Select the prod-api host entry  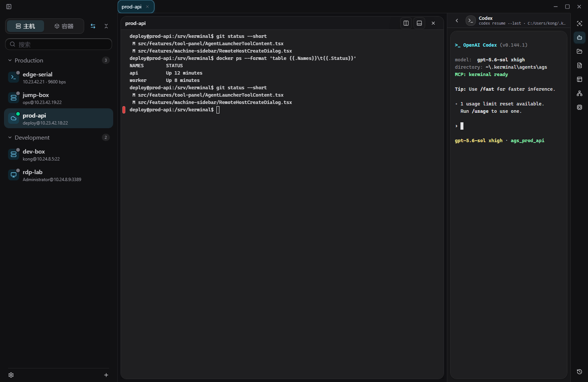[x=59, y=118]
